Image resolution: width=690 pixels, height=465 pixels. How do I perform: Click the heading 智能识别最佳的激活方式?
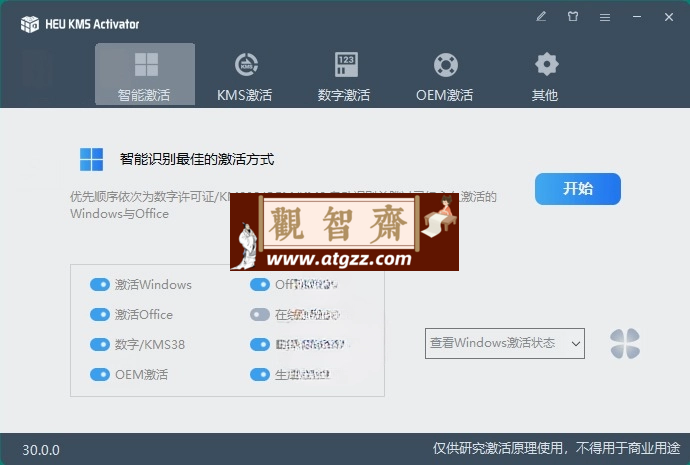click(197, 159)
